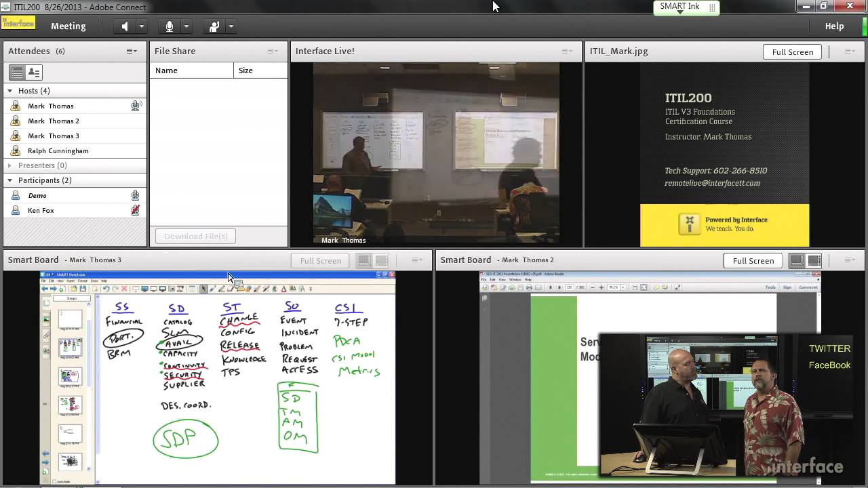868x488 pixels.
Task: Open the speaker options dropdown arrow
Action: 141,26
